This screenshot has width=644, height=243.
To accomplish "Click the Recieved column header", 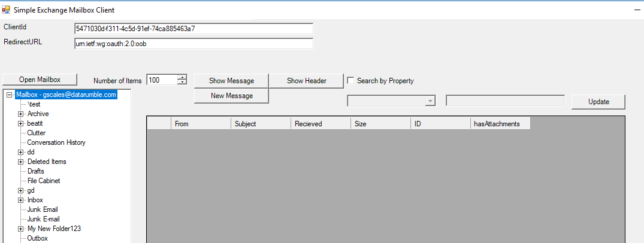I will pos(321,123).
